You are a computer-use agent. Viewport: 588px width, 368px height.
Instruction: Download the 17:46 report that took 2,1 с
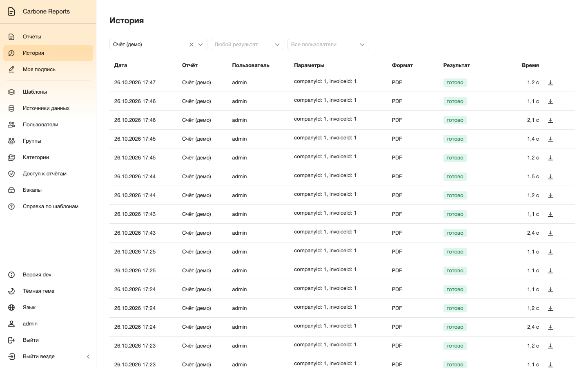click(550, 120)
